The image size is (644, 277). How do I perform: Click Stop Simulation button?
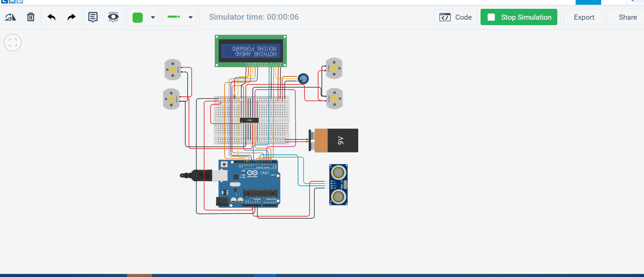tap(519, 17)
